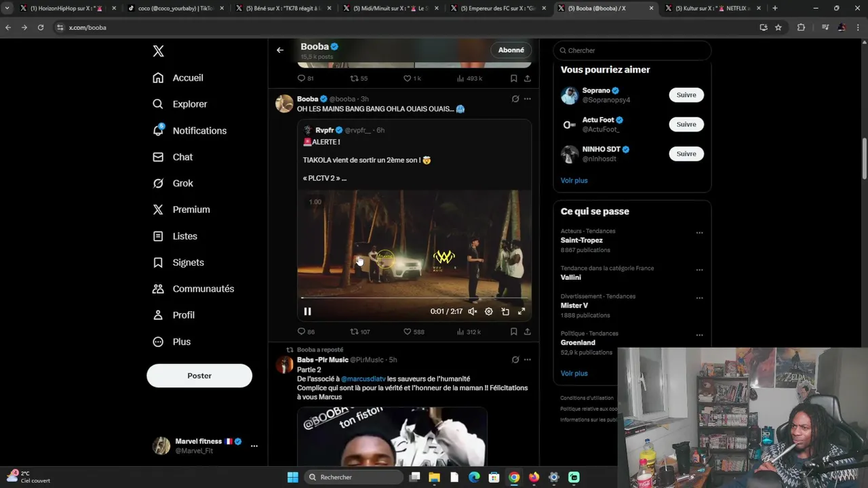This screenshot has height=488, width=868.
Task: Switch to Kultur sur X browser tab
Action: pyautogui.click(x=712, y=8)
